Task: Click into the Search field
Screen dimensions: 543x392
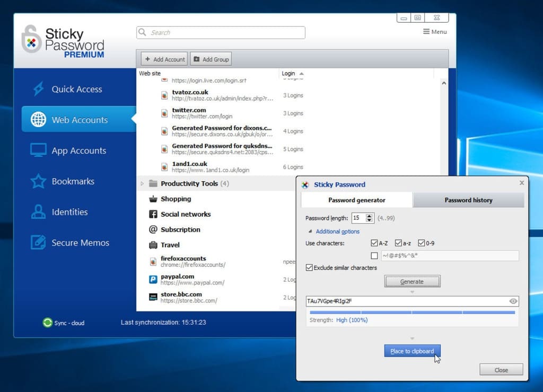Action: pyautogui.click(x=221, y=32)
